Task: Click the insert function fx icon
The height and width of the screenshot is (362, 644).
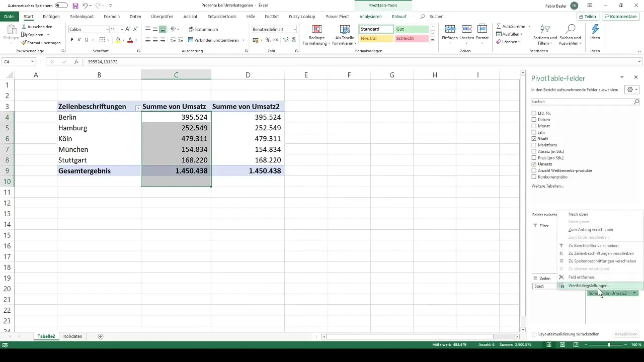Action: pyautogui.click(x=76, y=62)
